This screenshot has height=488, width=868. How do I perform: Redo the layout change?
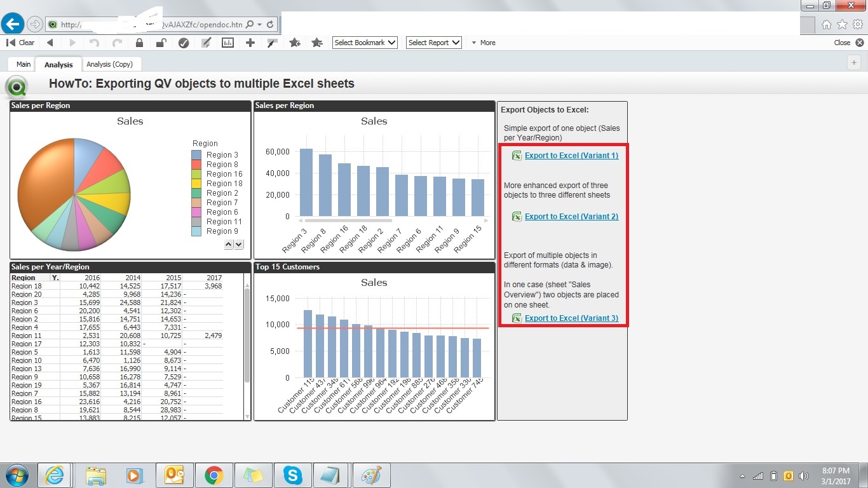point(117,43)
